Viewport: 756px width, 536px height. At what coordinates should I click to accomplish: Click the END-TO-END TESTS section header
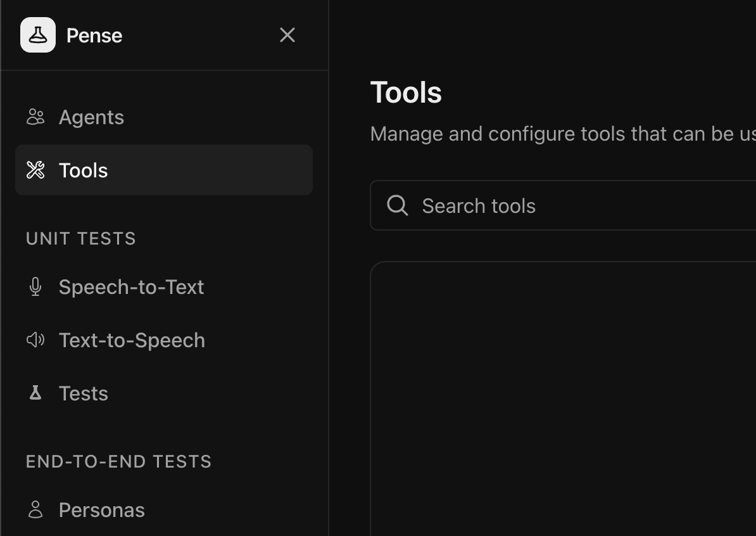click(118, 461)
